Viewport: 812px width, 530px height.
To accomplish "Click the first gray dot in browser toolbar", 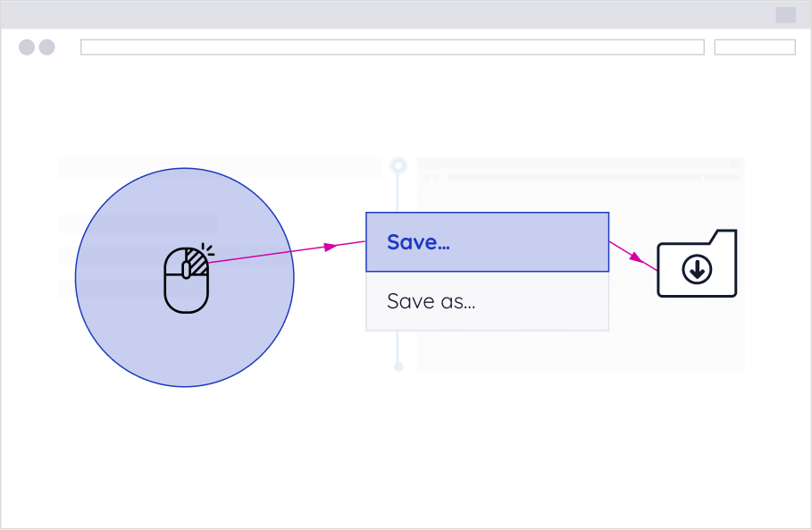I will tap(27, 47).
